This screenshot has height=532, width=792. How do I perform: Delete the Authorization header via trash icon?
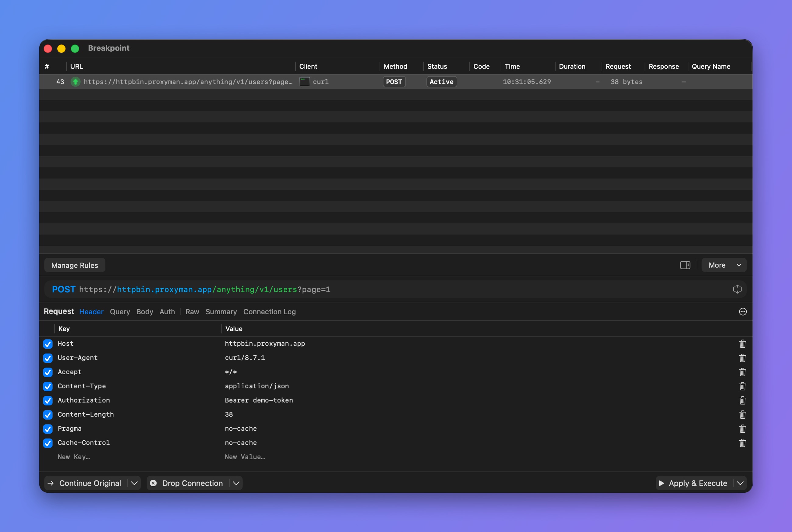(742, 400)
